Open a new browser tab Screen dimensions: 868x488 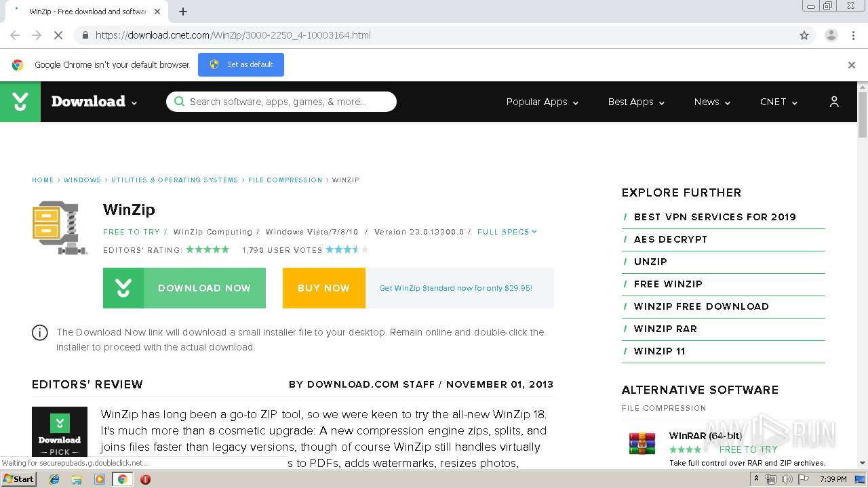coord(183,12)
